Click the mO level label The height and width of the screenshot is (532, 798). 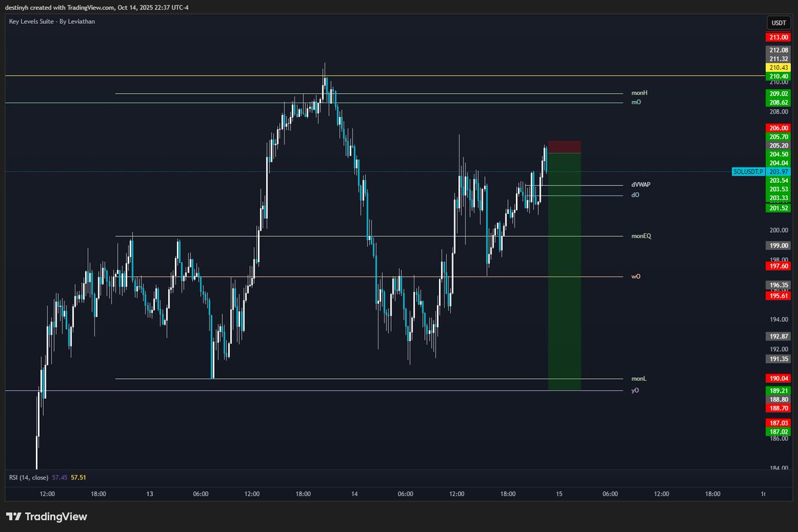click(x=636, y=102)
